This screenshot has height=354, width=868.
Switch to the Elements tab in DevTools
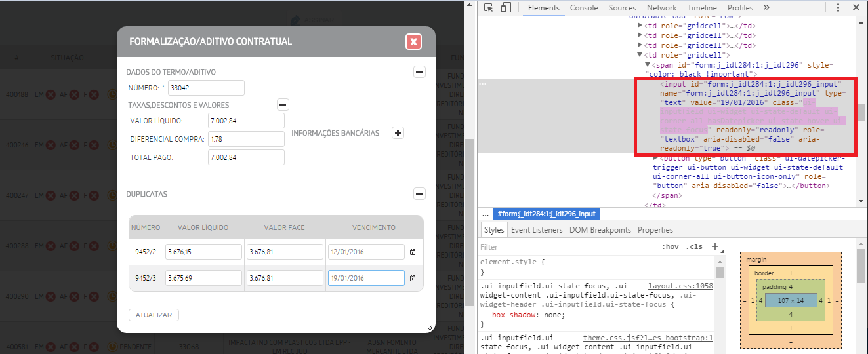pos(543,8)
